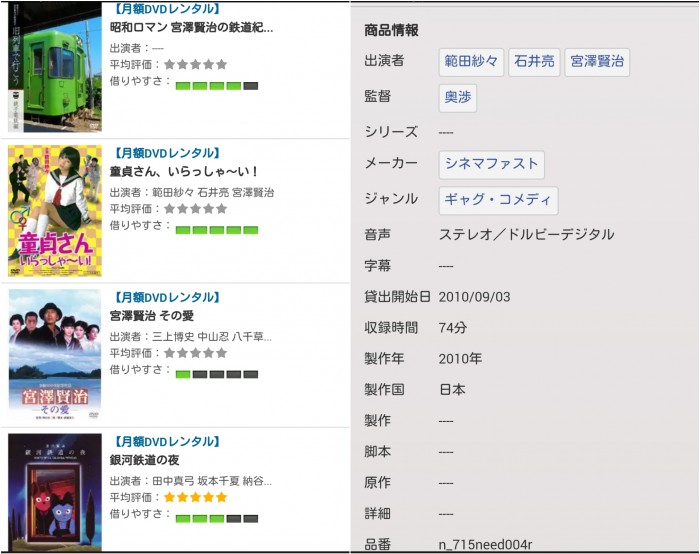
Task: Click star rating of 昭和ロマン
Action: (x=196, y=64)
